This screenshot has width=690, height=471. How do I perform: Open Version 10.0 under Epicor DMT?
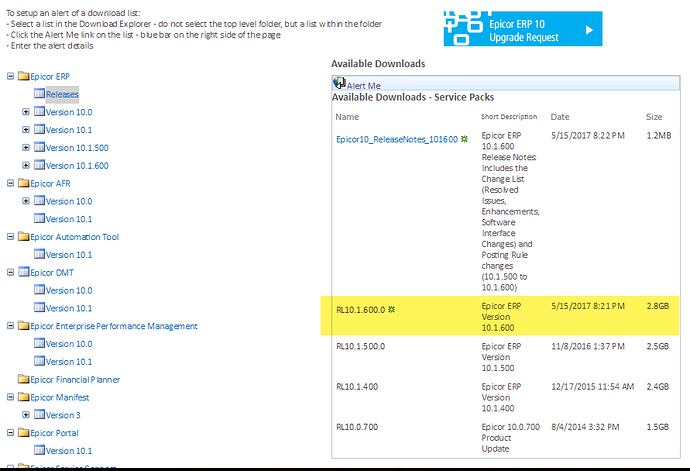point(69,291)
